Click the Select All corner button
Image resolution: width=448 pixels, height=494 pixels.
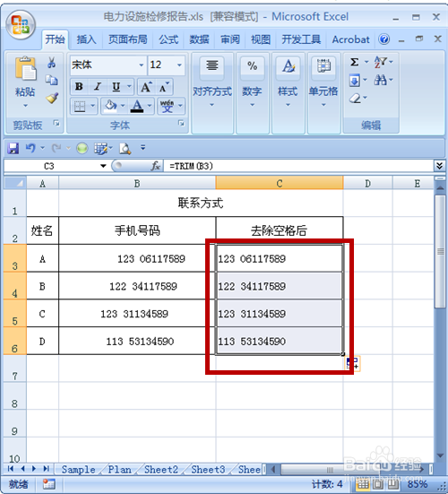point(15,183)
